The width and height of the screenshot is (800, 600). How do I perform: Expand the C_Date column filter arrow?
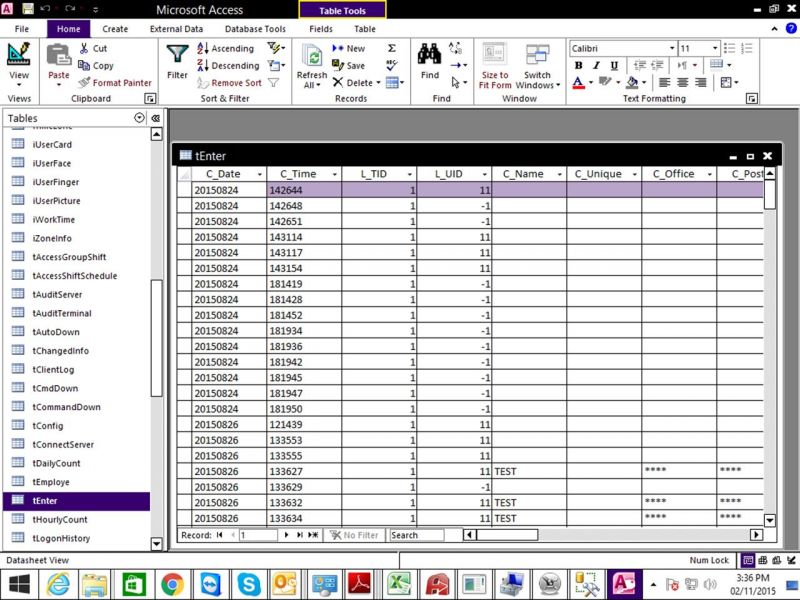(x=259, y=174)
